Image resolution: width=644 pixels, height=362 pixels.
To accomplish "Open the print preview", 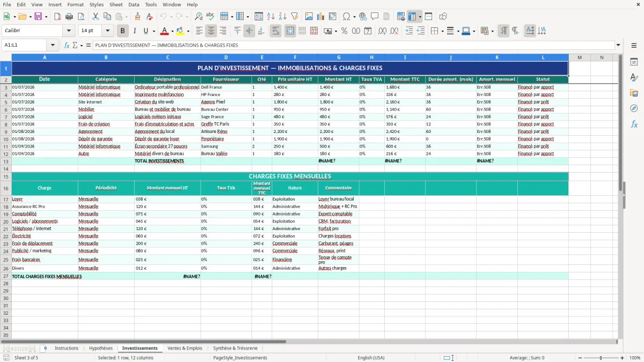I will click(80, 17).
